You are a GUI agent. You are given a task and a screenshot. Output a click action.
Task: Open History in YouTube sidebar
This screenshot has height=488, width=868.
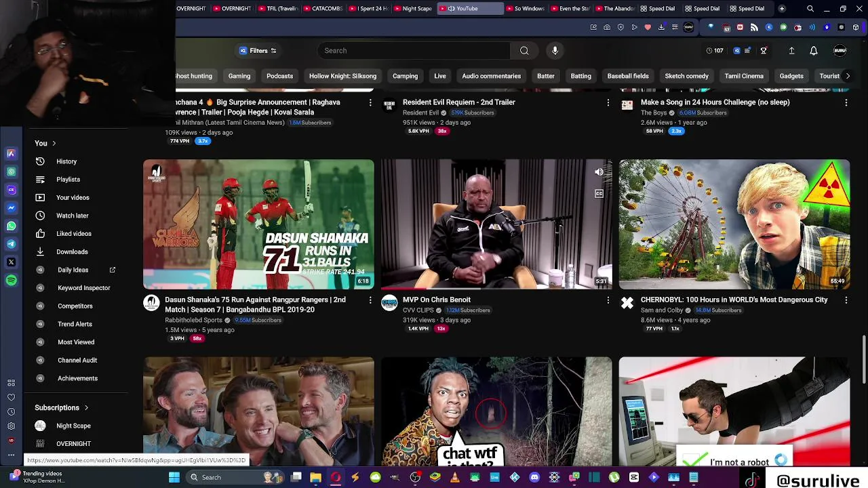[x=66, y=161]
